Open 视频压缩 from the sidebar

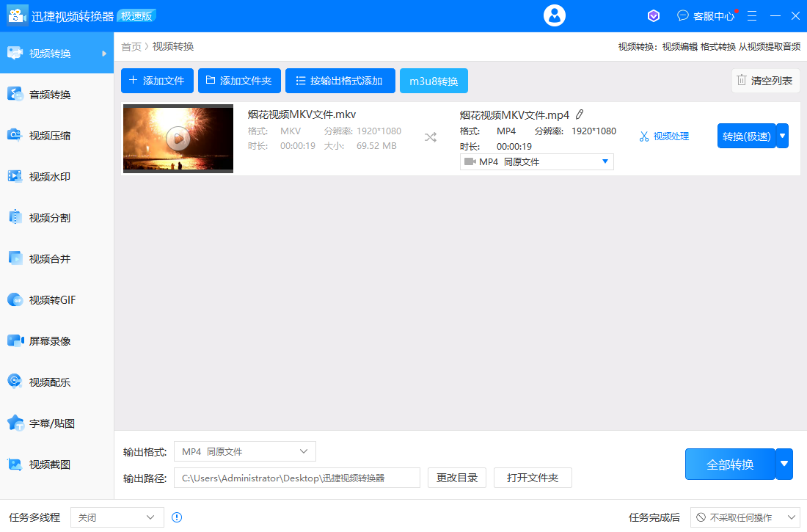[56, 136]
